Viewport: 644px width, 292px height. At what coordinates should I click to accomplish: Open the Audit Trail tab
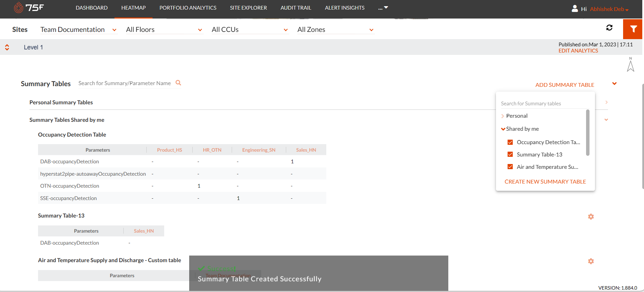point(296,8)
